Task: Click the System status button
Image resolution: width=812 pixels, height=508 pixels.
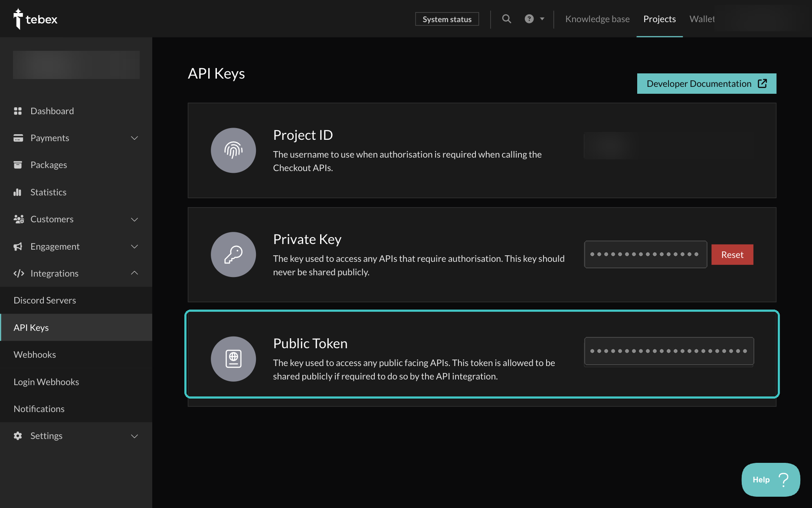Action: tap(447, 19)
